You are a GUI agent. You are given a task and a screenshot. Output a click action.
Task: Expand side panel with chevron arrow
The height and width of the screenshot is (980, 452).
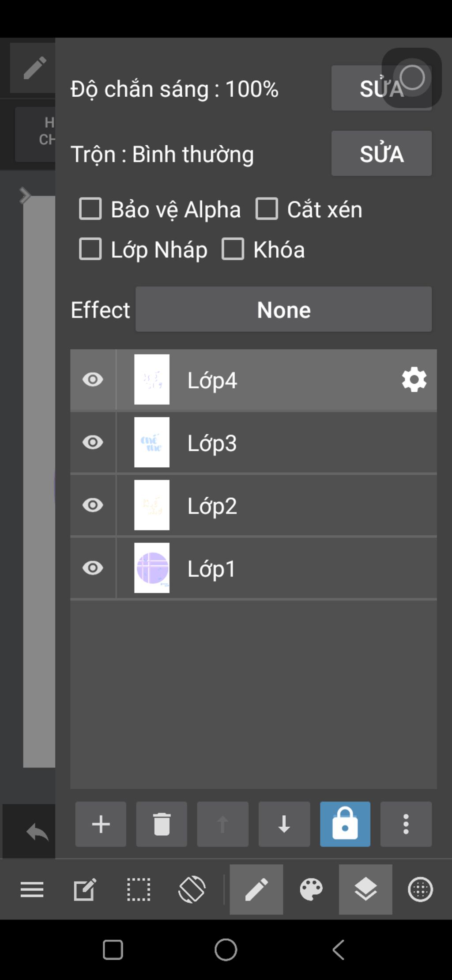[25, 195]
